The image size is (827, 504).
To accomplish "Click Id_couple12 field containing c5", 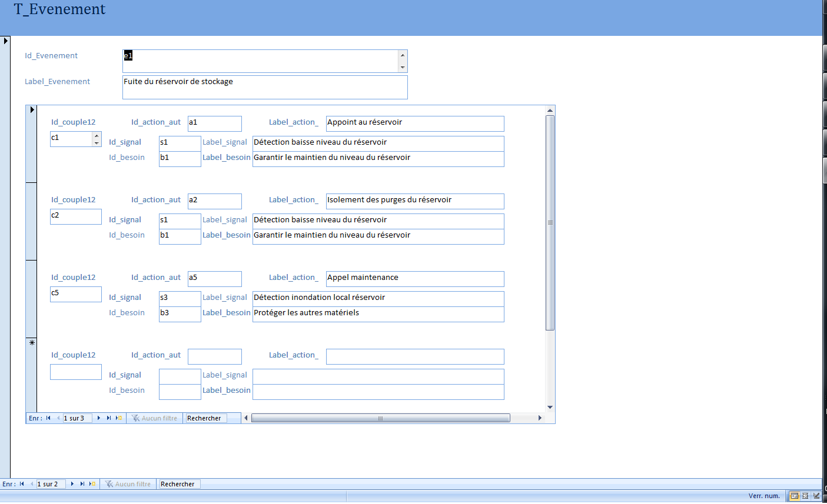I will click(x=76, y=294).
